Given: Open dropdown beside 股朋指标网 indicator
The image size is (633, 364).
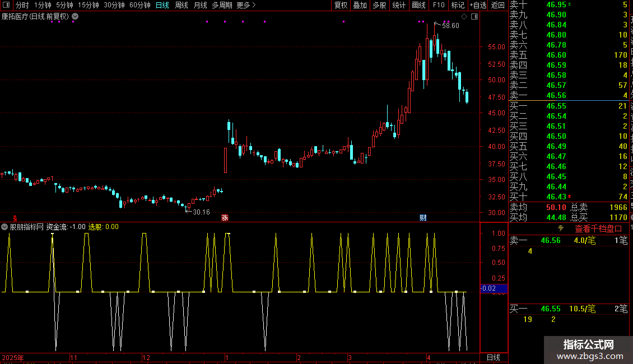Looking at the screenshot, I should tap(4, 227).
